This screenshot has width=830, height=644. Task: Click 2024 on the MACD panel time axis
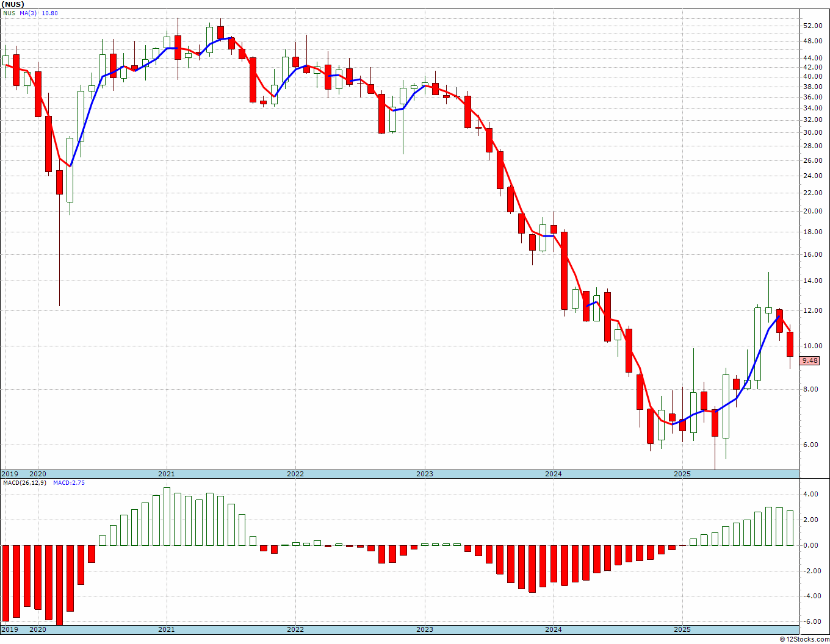pos(554,629)
